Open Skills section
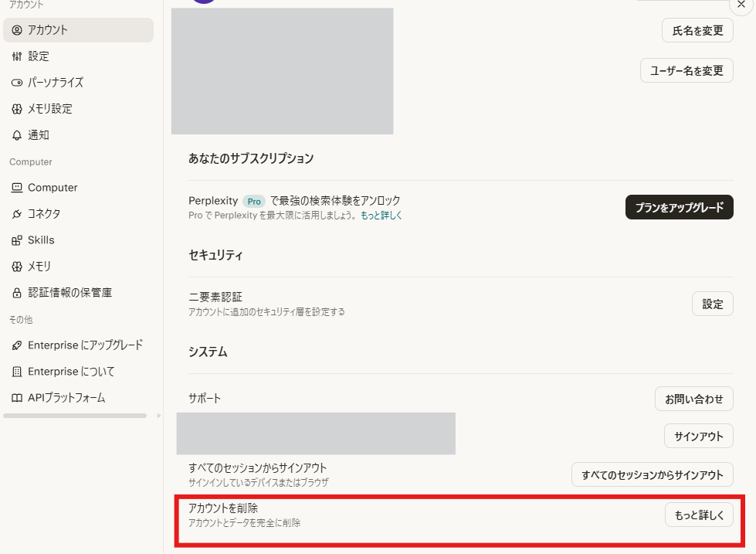 pos(78,240)
